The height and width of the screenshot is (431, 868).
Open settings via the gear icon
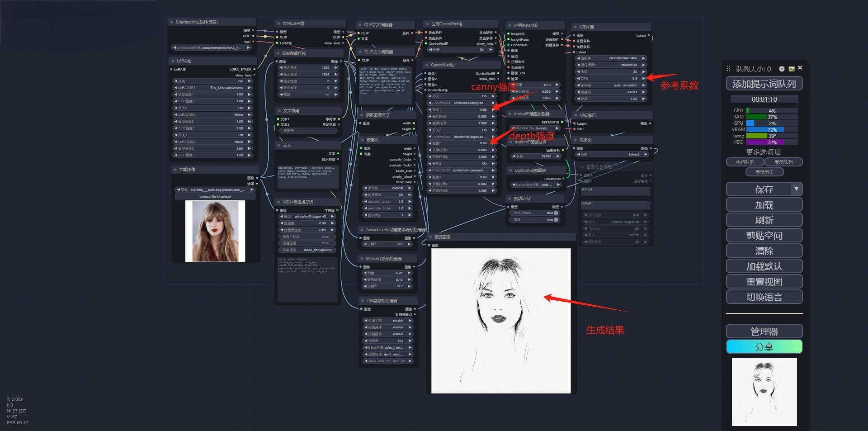click(782, 69)
